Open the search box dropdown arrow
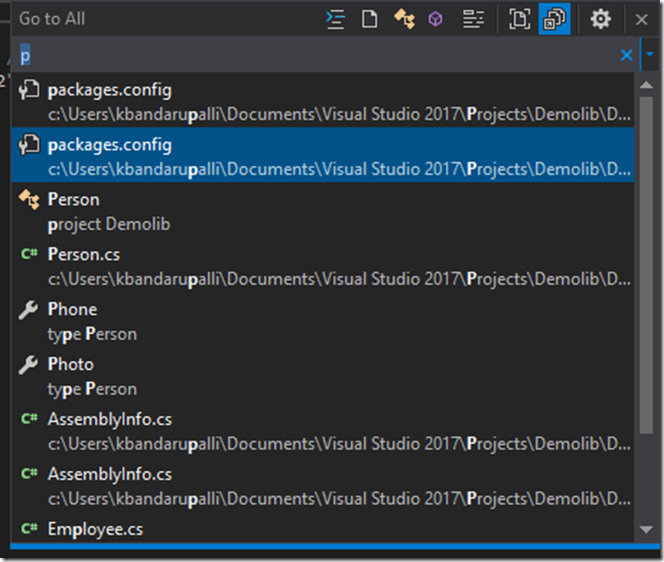This screenshot has height=562, width=664. pyautogui.click(x=650, y=54)
